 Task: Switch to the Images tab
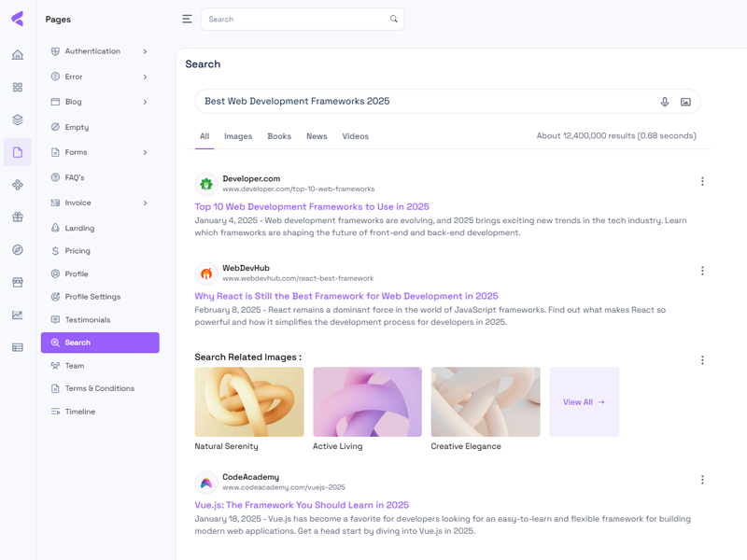[238, 136]
